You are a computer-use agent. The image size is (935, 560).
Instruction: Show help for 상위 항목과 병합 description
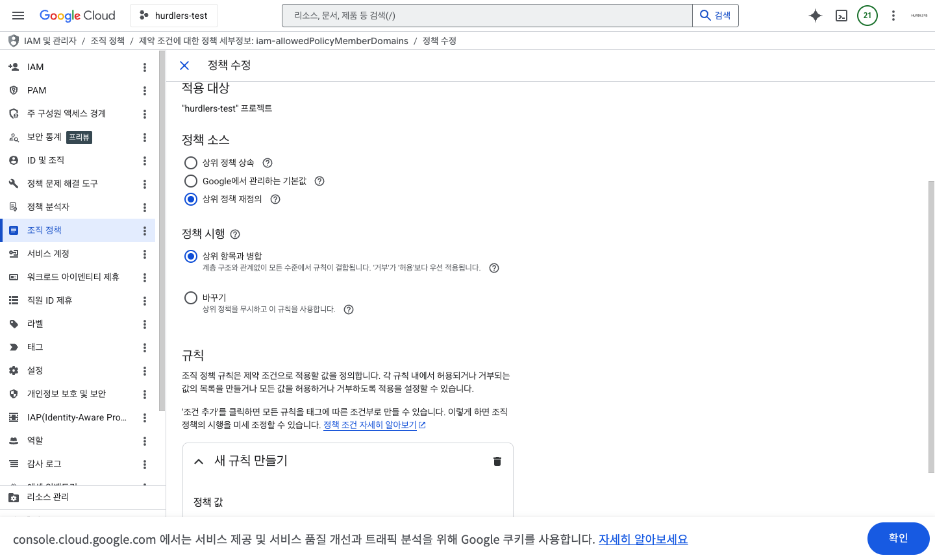point(494,268)
